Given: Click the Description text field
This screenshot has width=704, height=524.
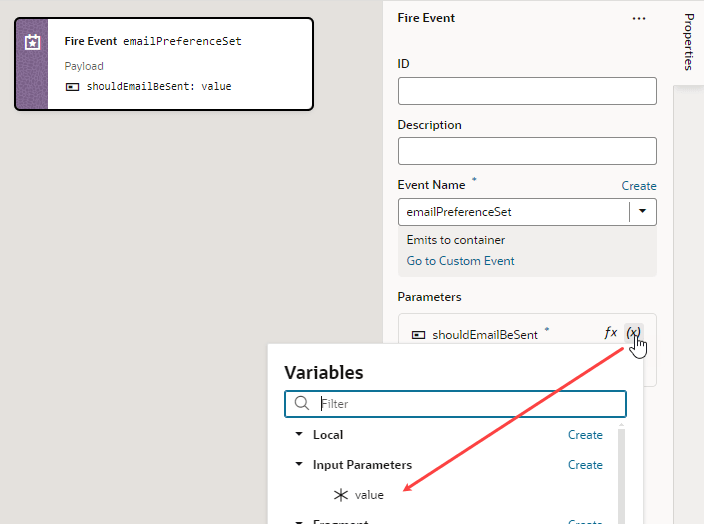Looking at the screenshot, I should [x=527, y=151].
